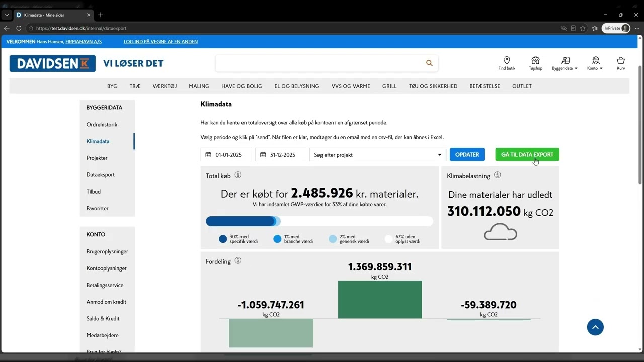The height and width of the screenshot is (362, 644).
Task: Select Ordrehistorik in the sidebar
Action: (x=102, y=125)
